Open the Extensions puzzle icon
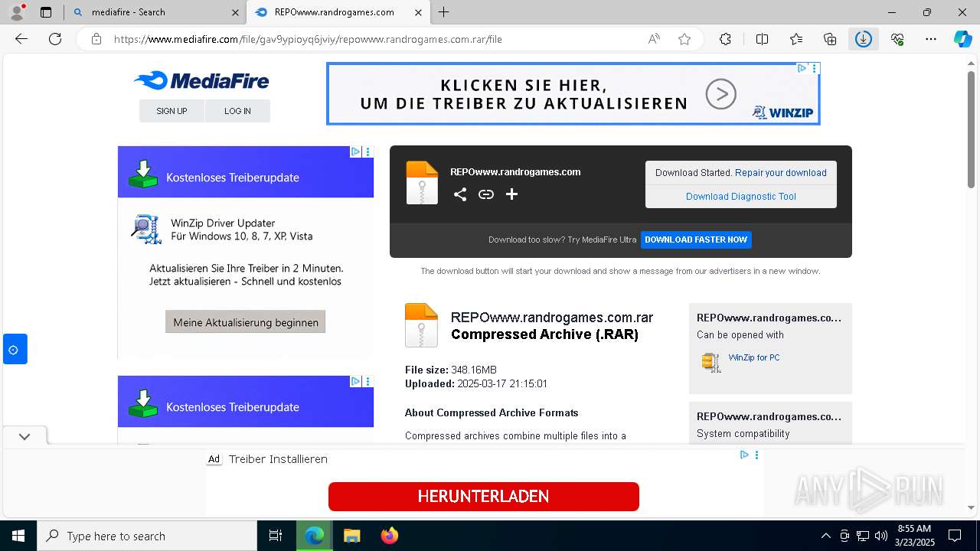The height and width of the screenshot is (551, 980). pos(725,39)
